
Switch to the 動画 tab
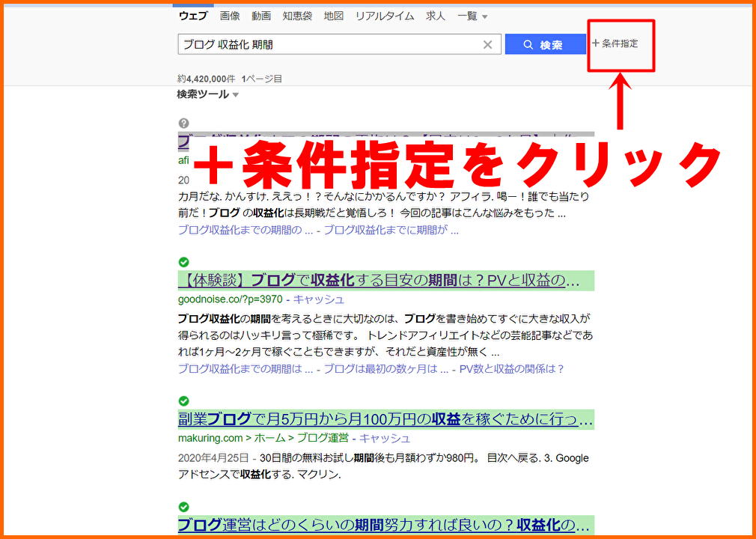point(260,16)
